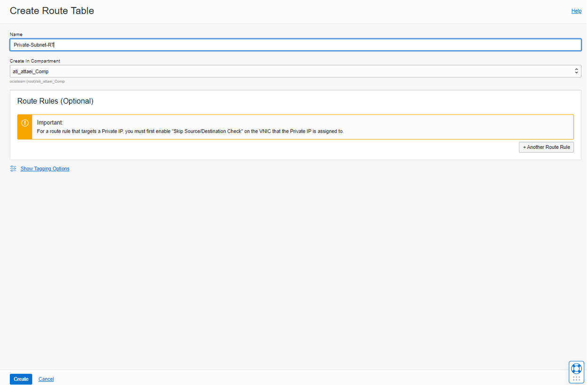Image resolution: width=588 pixels, height=385 pixels.
Task: Expand Show Tagging Options
Action: click(x=45, y=169)
